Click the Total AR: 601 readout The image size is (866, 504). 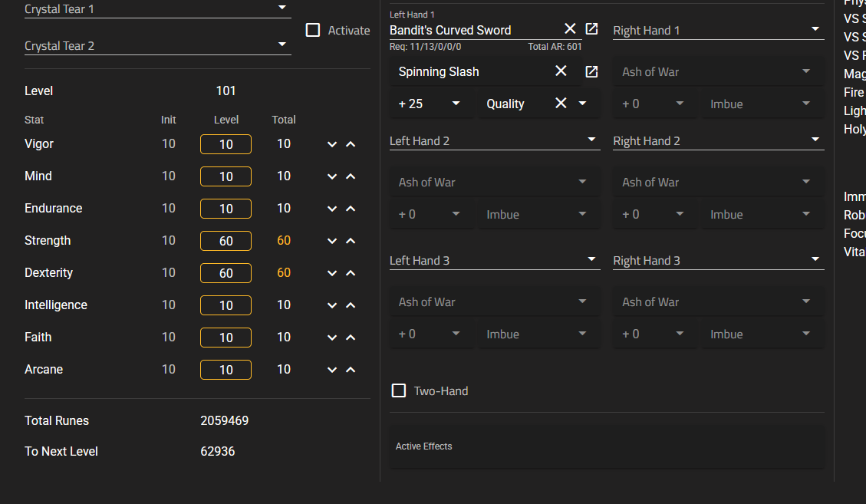pos(555,47)
